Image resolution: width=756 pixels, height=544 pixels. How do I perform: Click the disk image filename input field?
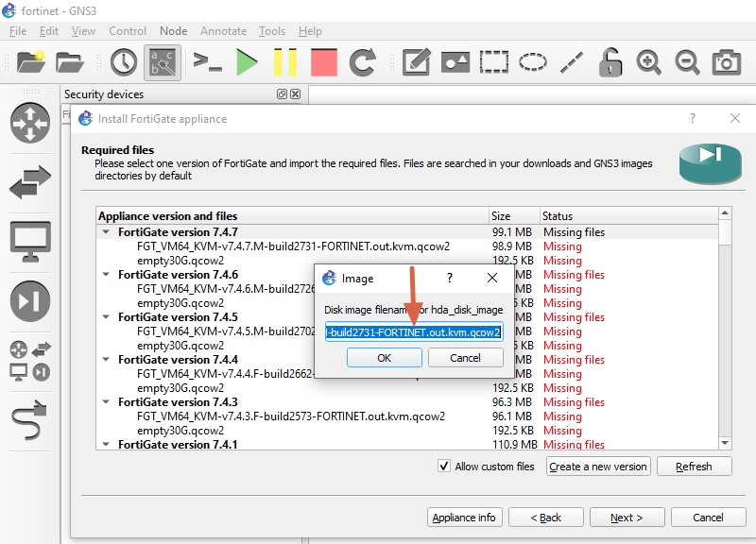pos(414,332)
